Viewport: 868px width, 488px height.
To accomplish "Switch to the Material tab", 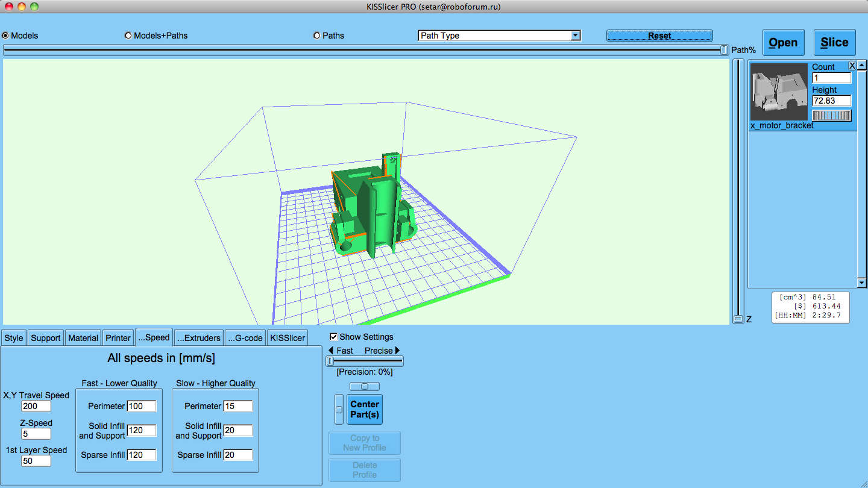I will (x=83, y=338).
